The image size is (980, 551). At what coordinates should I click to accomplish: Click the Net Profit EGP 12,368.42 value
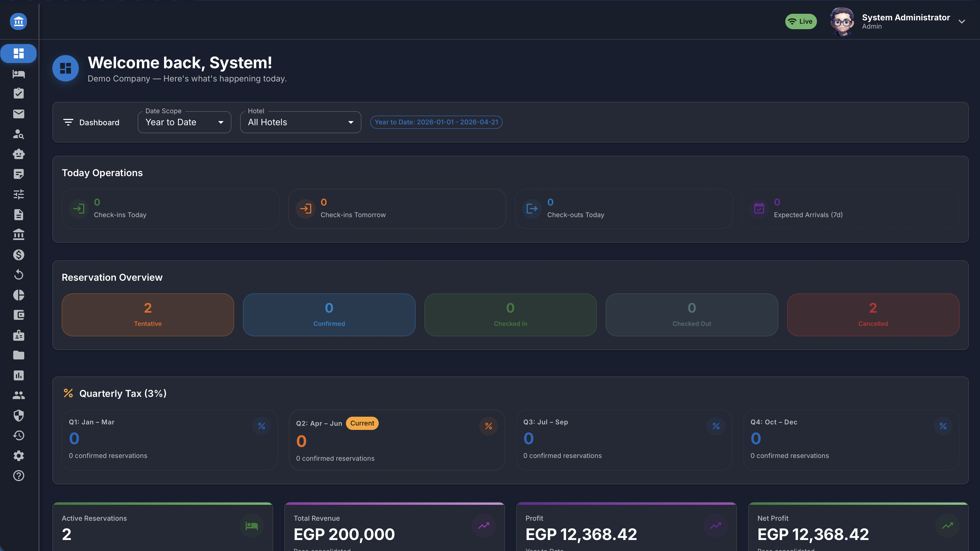813,534
